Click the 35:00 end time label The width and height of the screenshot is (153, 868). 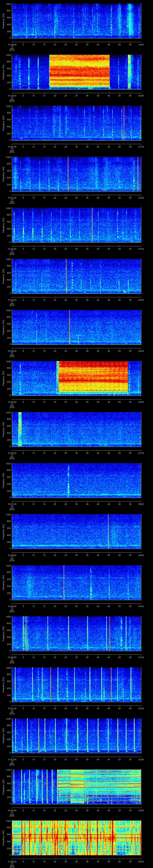pos(141,862)
